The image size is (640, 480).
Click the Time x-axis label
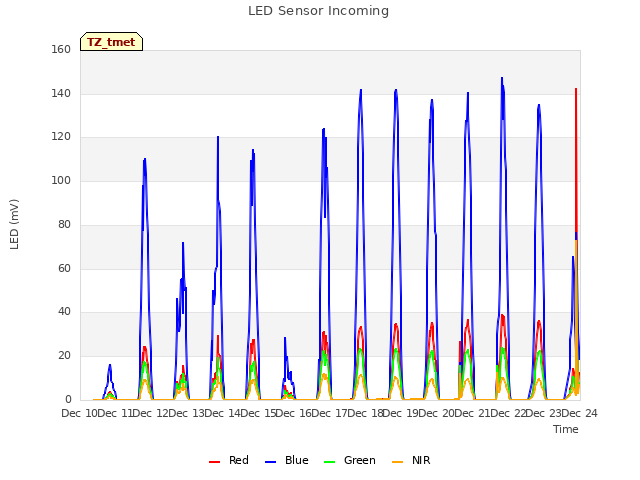[566, 429]
